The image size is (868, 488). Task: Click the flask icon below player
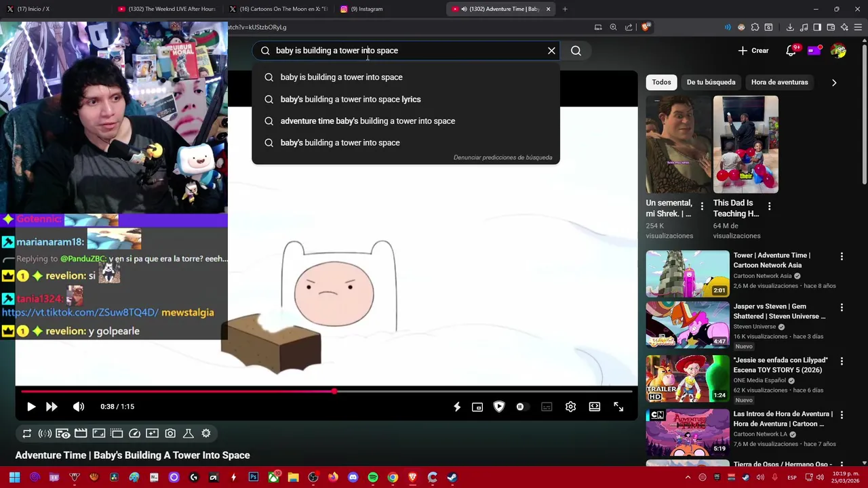click(x=189, y=433)
